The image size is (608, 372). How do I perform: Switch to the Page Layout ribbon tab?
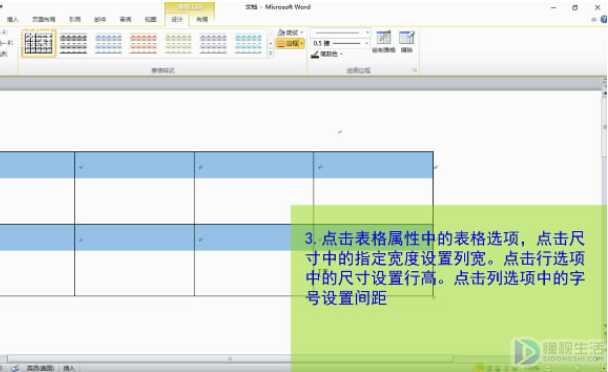point(43,19)
